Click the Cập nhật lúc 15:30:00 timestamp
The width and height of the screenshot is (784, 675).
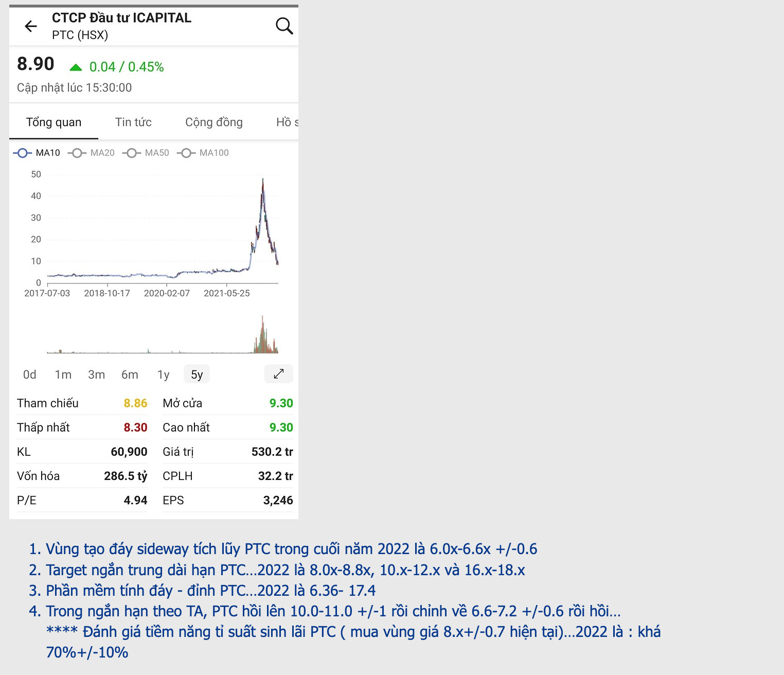pyautogui.click(x=75, y=88)
